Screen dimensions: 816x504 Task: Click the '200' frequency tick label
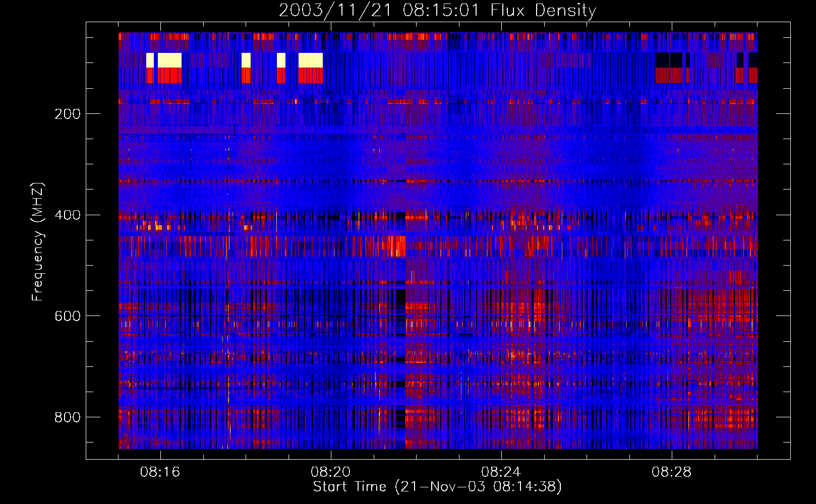click(x=68, y=114)
